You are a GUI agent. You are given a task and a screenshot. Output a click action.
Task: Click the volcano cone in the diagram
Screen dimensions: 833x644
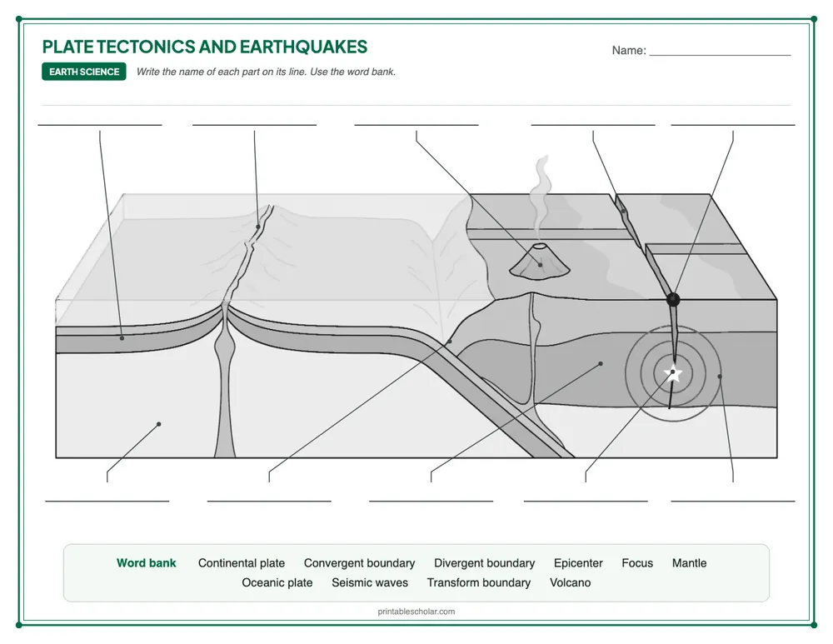540,261
